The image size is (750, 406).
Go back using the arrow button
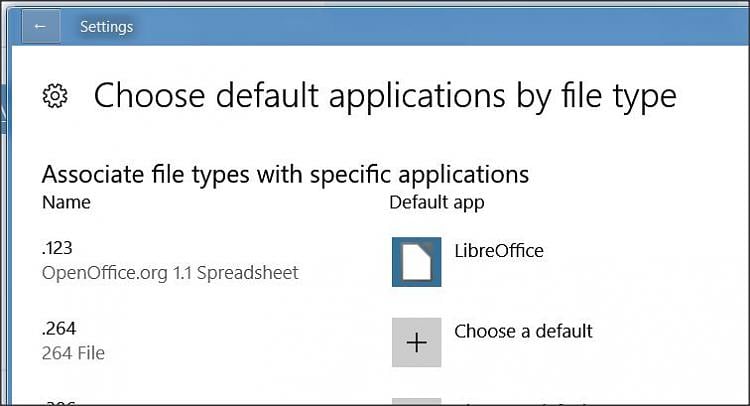(x=41, y=26)
